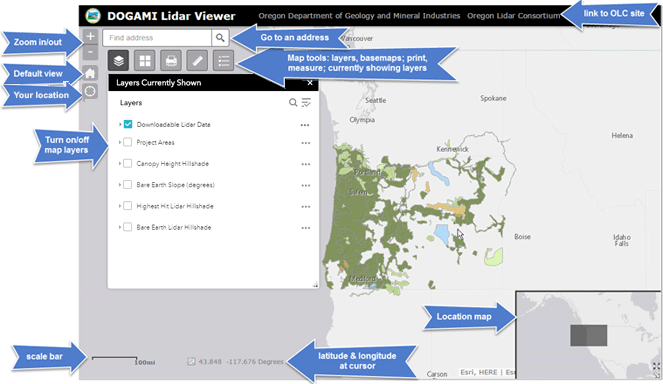
Task: Open options menu for Project Areas
Action: pos(306,143)
